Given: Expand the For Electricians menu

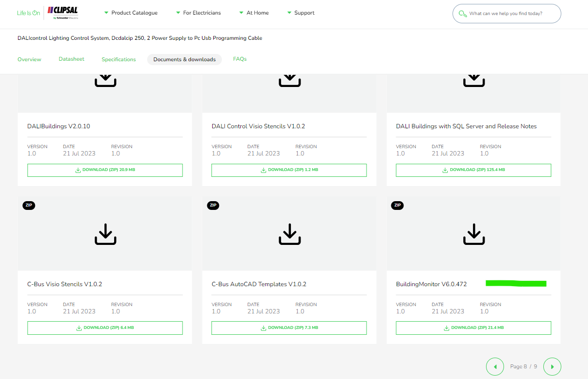Looking at the screenshot, I should click(198, 13).
